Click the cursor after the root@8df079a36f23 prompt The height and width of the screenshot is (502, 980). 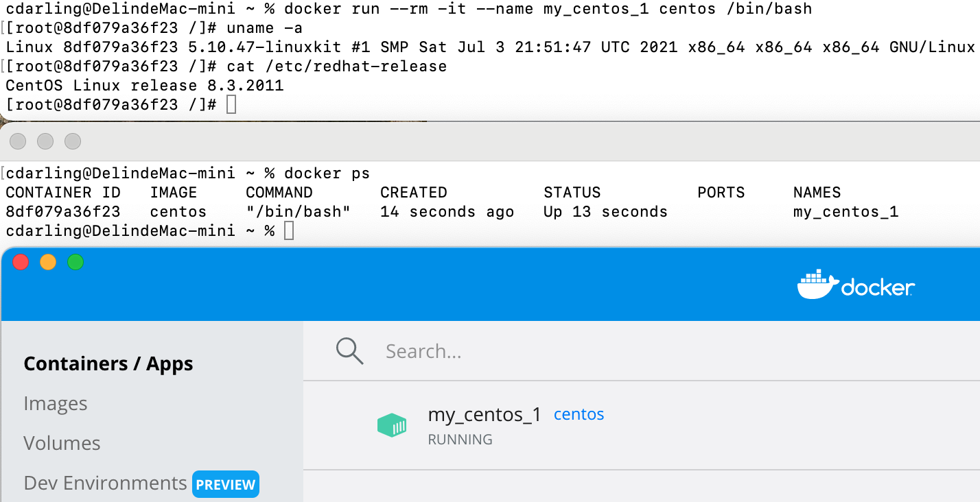pos(231,105)
